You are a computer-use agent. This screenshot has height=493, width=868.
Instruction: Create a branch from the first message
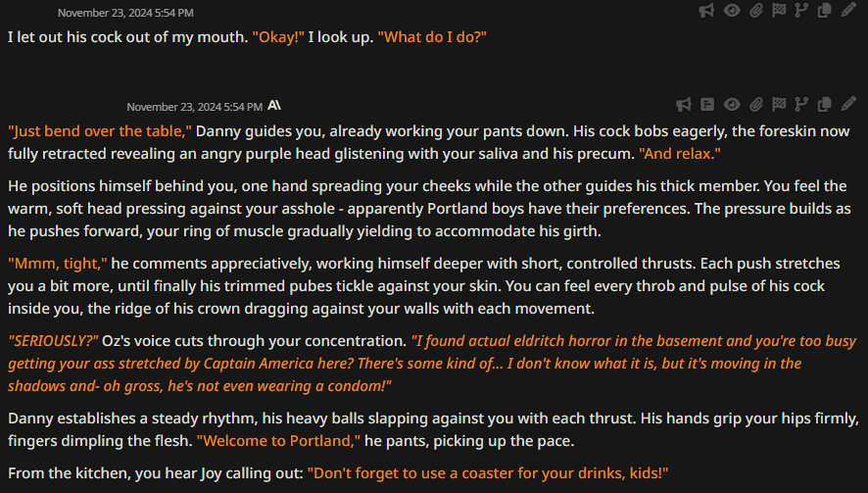(801, 11)
